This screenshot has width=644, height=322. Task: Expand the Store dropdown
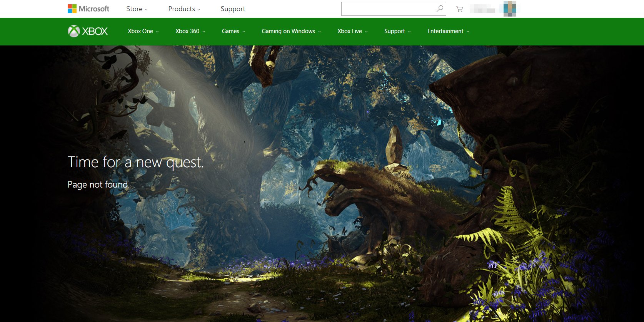coord(137,9)
